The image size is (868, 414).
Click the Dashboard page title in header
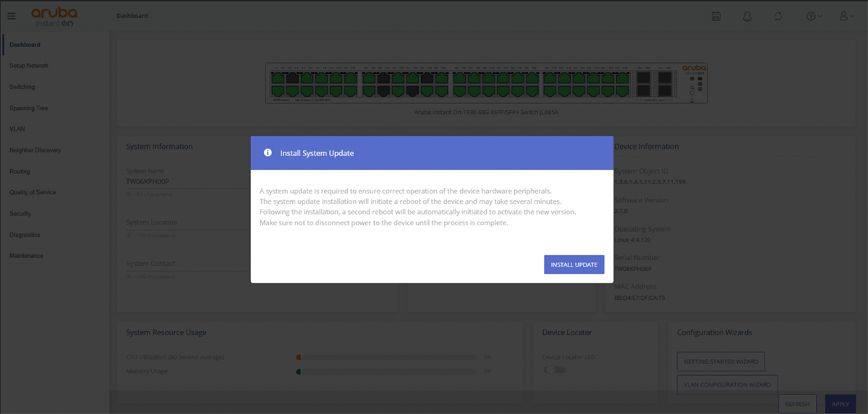coord(132,16)
